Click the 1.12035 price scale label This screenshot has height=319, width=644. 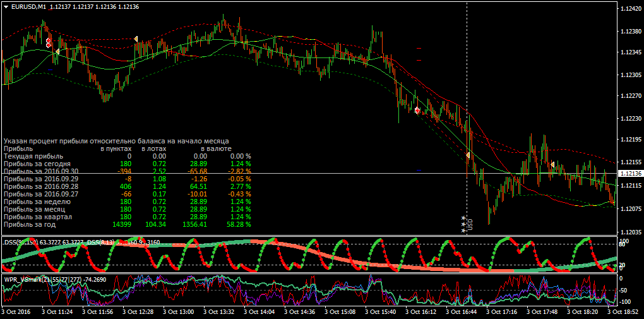630,231
